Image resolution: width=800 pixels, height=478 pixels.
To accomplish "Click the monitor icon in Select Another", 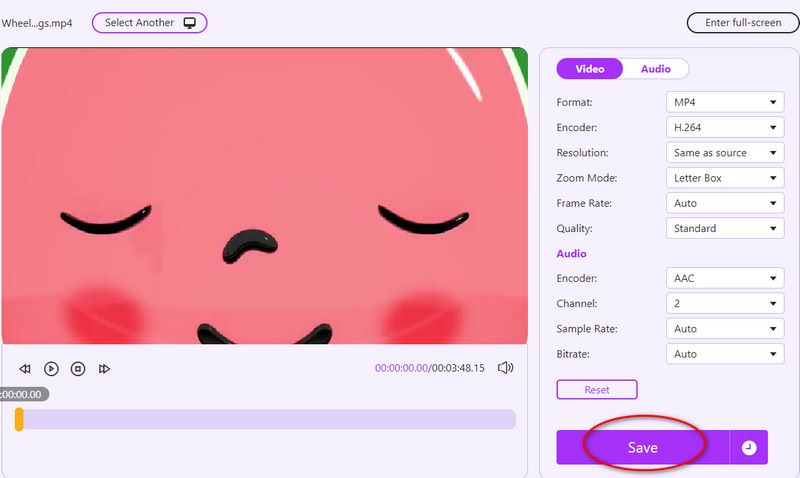I will (190, 23).
